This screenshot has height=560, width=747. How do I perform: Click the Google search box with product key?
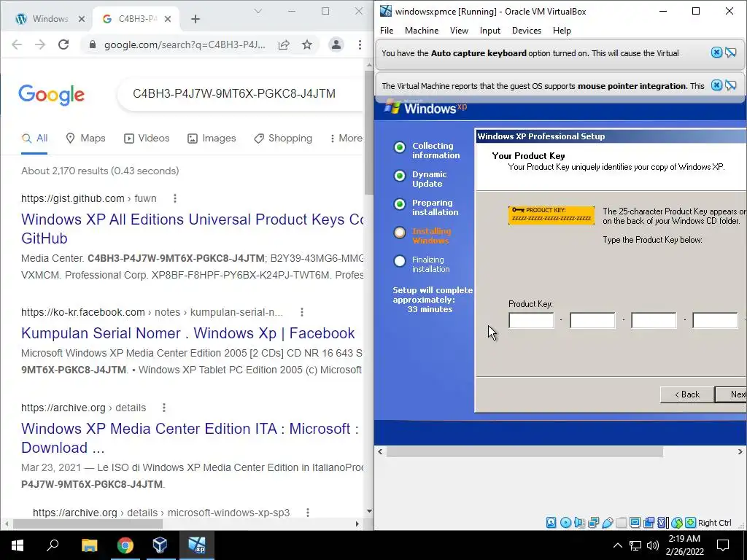coord(241,94)
